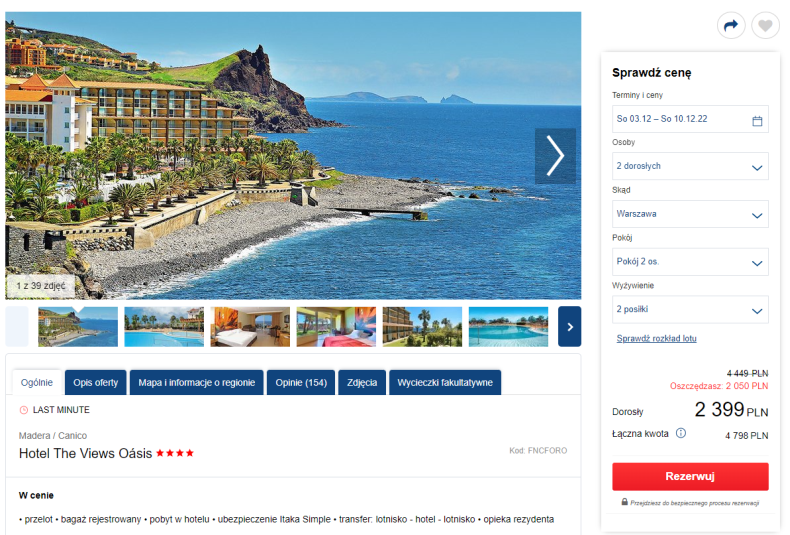Click the red Rezerwuj button

coord(690,477)
